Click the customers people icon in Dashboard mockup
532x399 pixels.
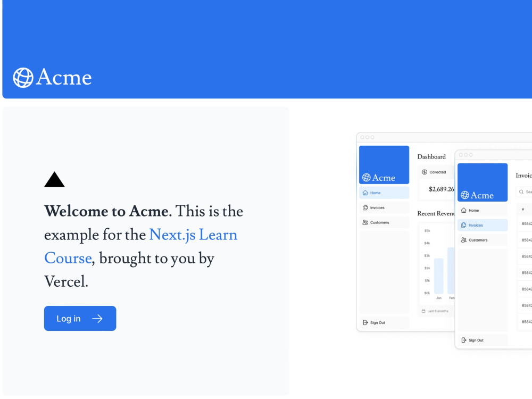(x=365, y=222)
